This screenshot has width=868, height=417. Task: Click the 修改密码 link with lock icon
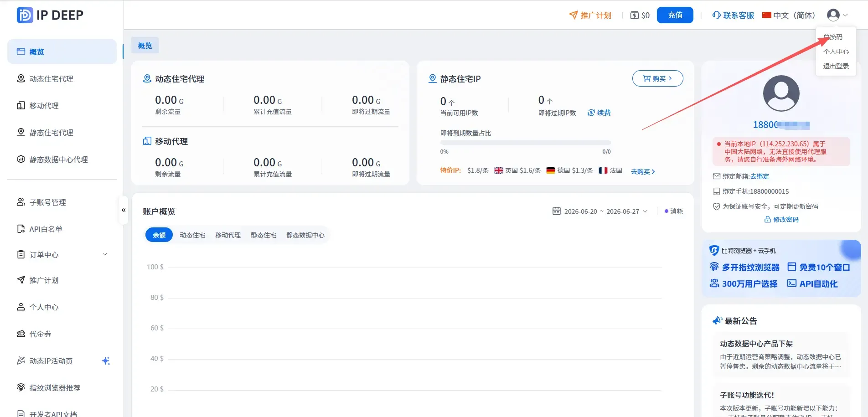(781, 219)
